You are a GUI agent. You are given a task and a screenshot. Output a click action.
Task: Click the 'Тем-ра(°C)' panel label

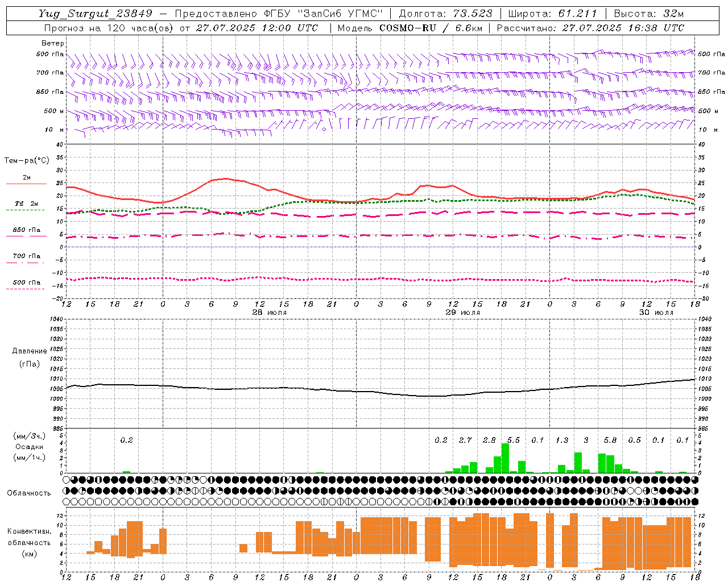click(x=27, y=161)
